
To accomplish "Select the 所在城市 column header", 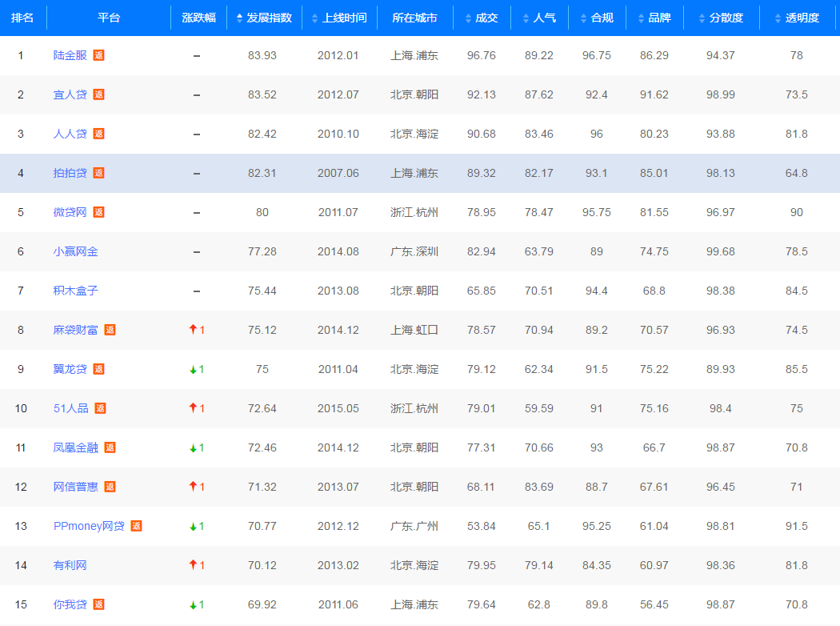I will pyautogui.click(x=414, y=18).
